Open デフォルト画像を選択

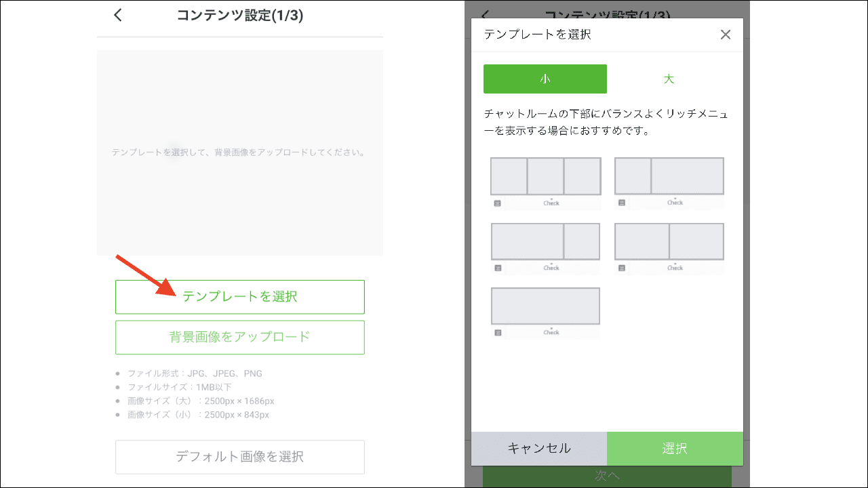(239, 456)
